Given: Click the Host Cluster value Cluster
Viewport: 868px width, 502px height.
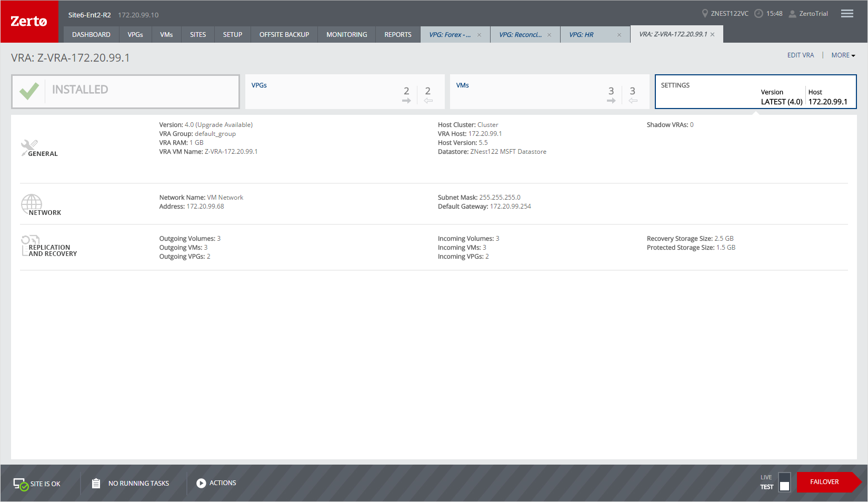Looking at the screenshot, I should (488, 125).
